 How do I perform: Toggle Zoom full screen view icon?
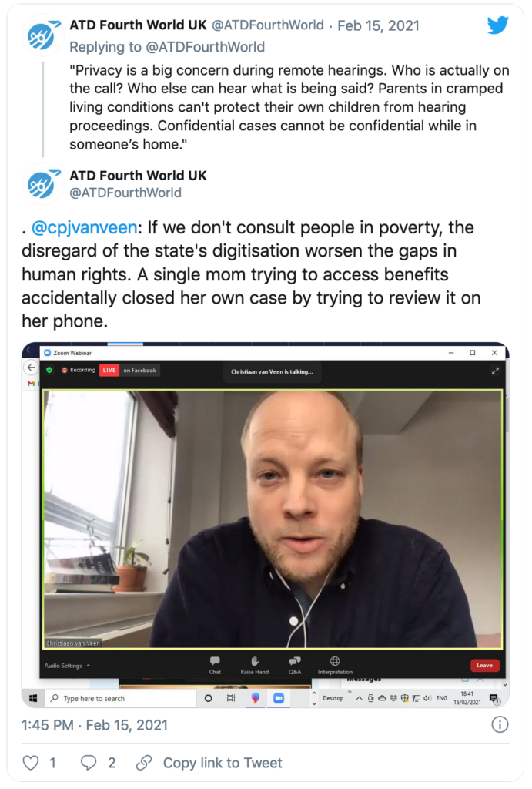[x=495, y=371]
